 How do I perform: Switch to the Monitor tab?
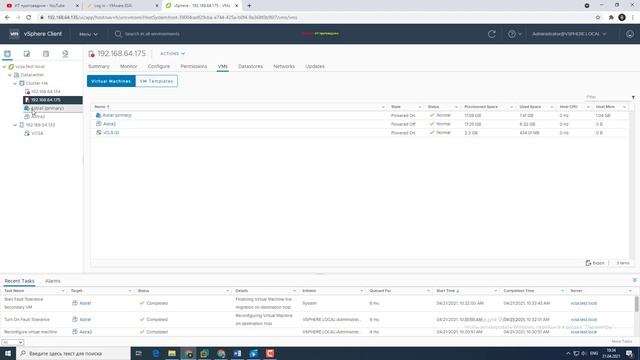coord(129,66)
